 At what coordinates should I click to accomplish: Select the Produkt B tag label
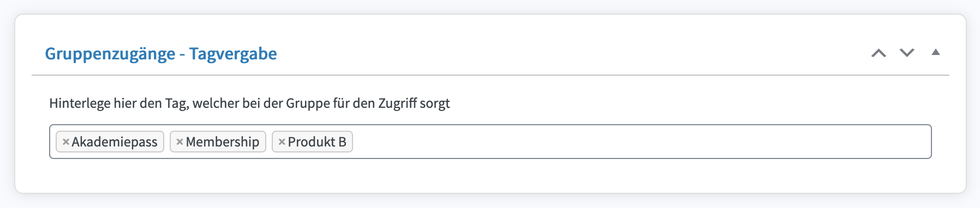pyautogui.click(x=317, y=142)
